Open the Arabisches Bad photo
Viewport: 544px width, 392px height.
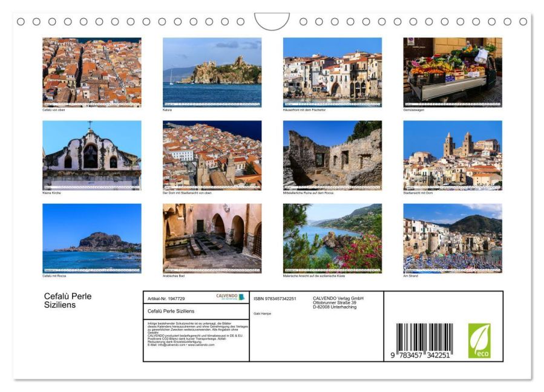click(212, 238)
